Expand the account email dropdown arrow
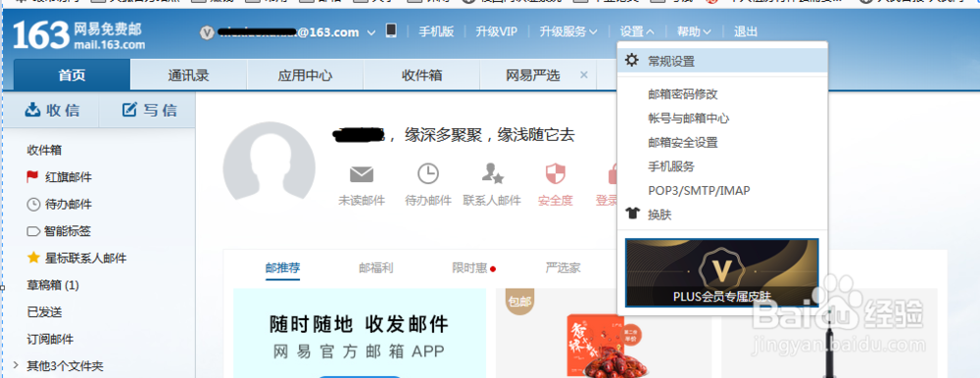The width and height of the screenshot is (980, 378). pos(371,32)
